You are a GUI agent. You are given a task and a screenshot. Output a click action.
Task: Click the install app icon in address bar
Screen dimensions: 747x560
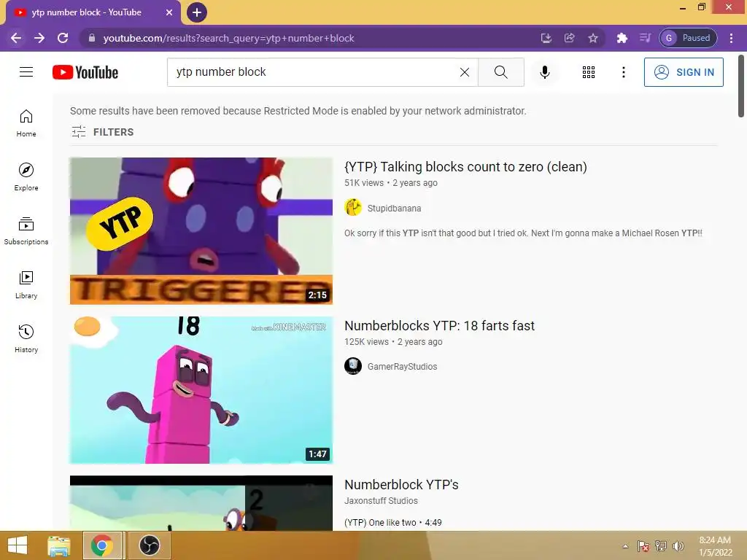[546, 38]
